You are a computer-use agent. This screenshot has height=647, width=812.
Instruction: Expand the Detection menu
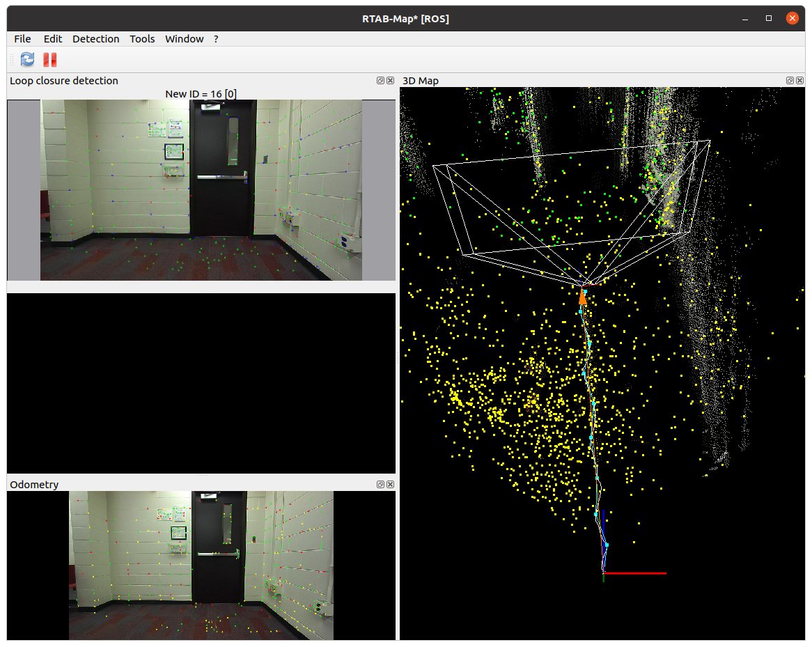pos(95,39)
